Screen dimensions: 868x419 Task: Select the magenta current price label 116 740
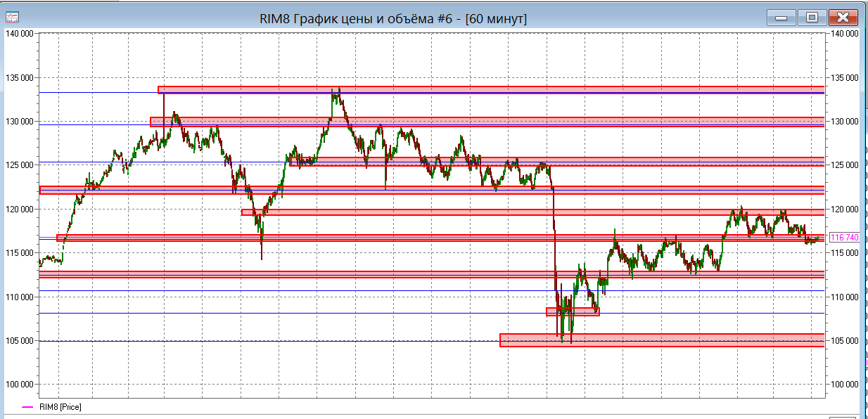845,238
